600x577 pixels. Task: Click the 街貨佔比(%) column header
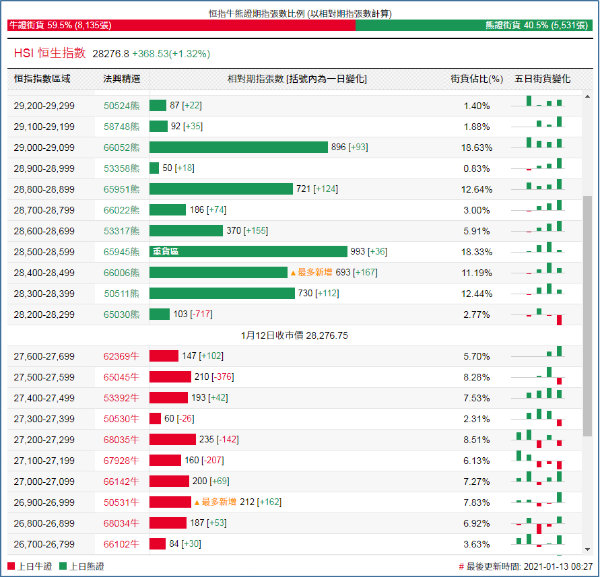[x=477, y=79]
